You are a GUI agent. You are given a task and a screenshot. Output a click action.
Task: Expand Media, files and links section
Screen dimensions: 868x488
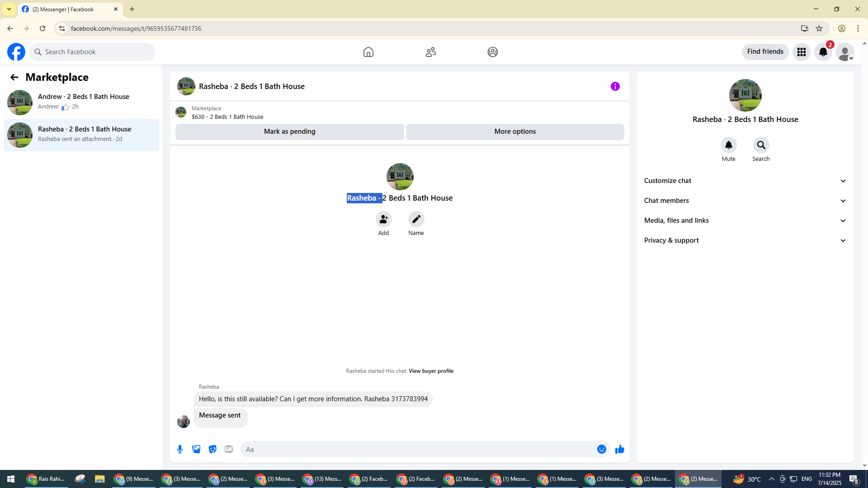[745, 221]
